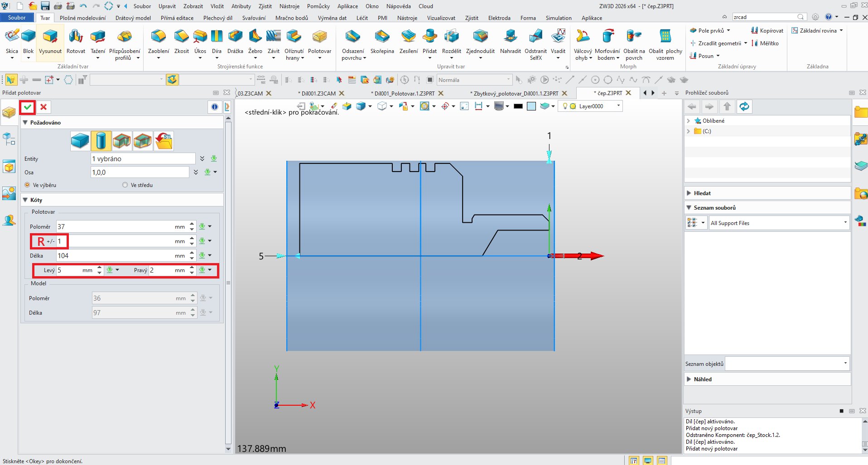Click the black color swatch in view toolbar

[x=518, y=106]
